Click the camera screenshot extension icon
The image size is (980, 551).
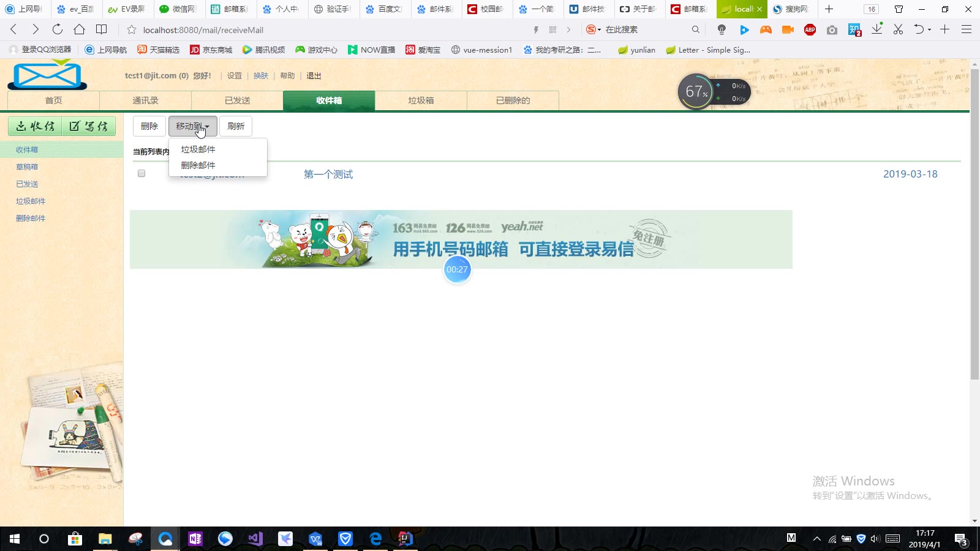coord(832,29)
